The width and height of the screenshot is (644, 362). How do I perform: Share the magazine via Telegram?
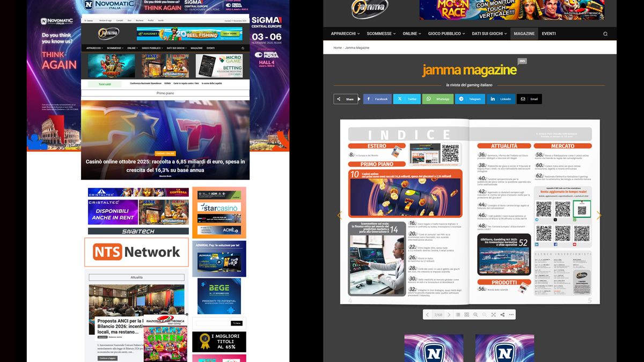pos(470,99)
